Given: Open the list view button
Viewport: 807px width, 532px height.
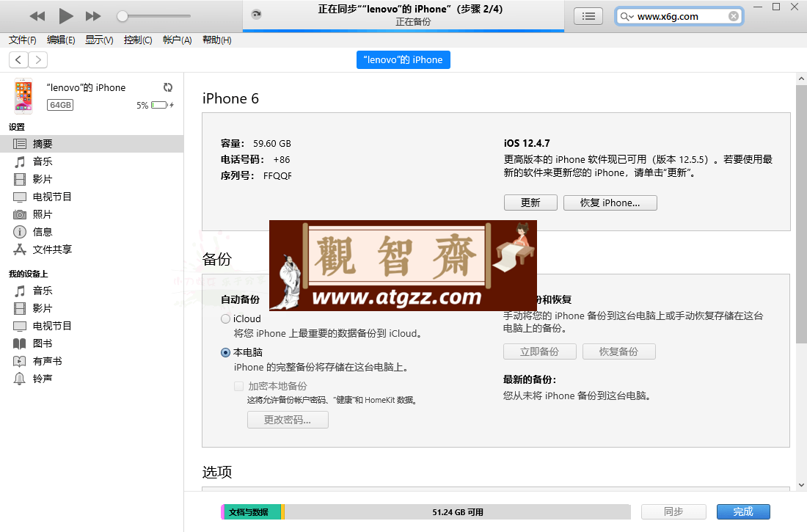Looking at the screenshot, I should [588, 16].
